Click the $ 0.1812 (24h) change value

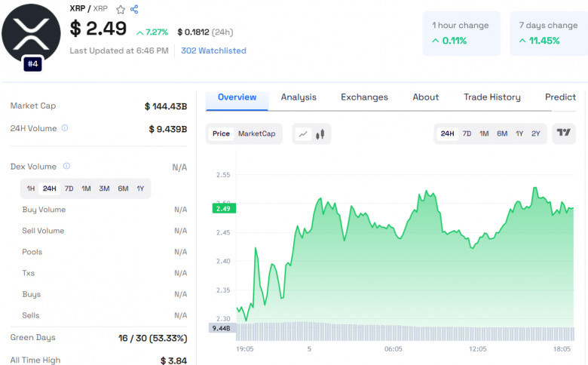(x=205, y=32)
